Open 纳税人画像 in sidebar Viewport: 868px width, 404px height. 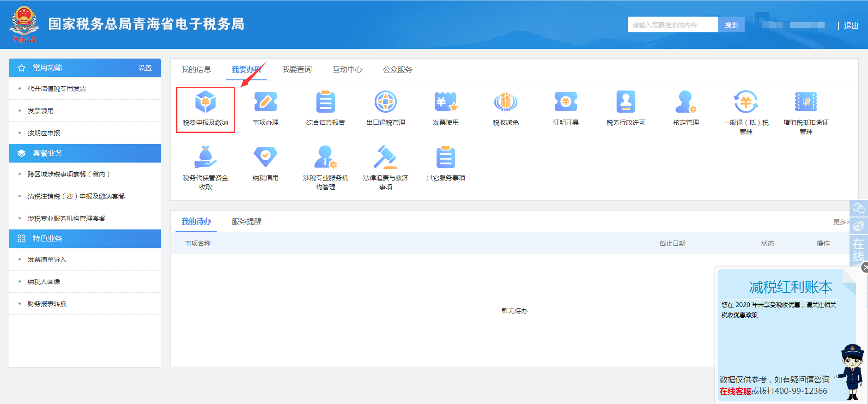pos(44,282)
